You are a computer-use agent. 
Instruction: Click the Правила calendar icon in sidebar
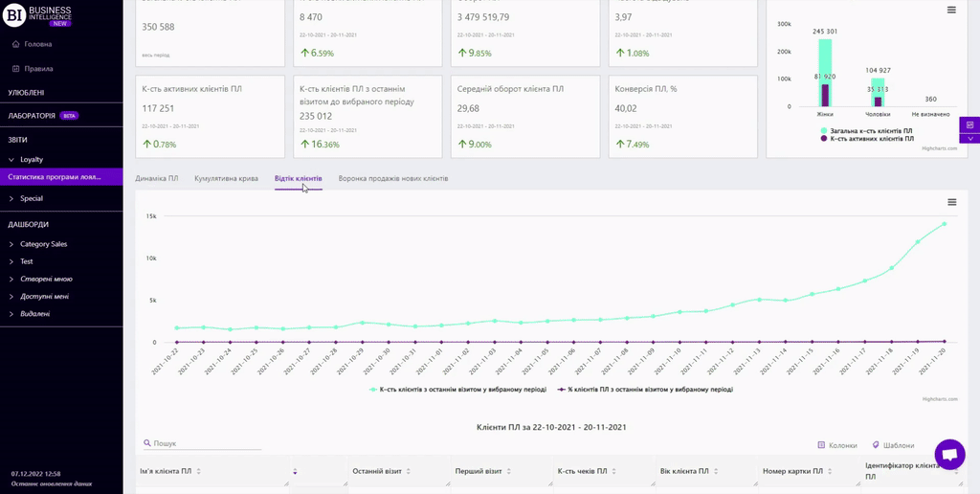[x=15, y=69]
